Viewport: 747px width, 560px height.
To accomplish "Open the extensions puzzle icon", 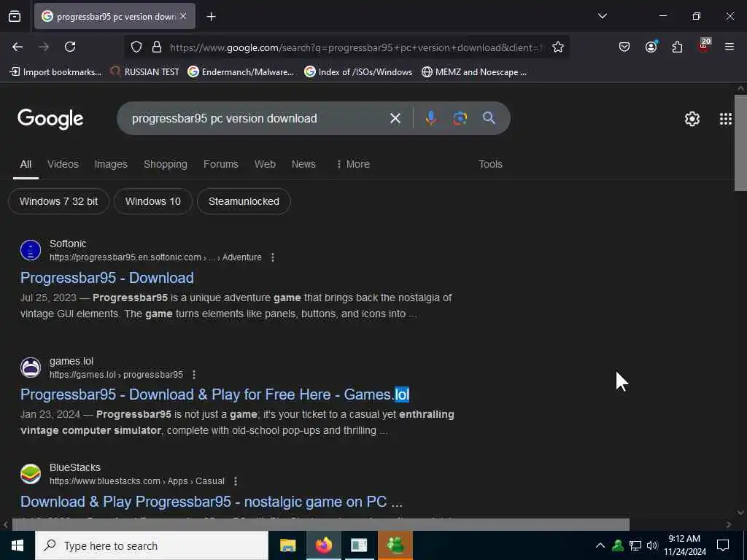I will 677,47.
